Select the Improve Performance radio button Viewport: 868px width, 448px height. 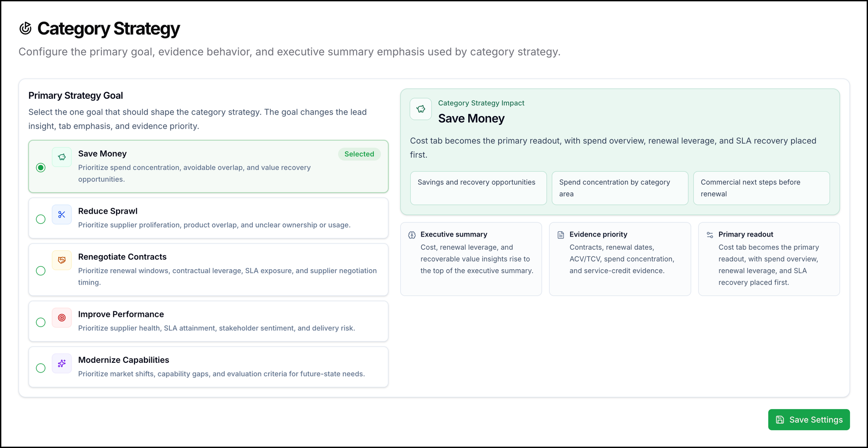click(x=41, y=322)
